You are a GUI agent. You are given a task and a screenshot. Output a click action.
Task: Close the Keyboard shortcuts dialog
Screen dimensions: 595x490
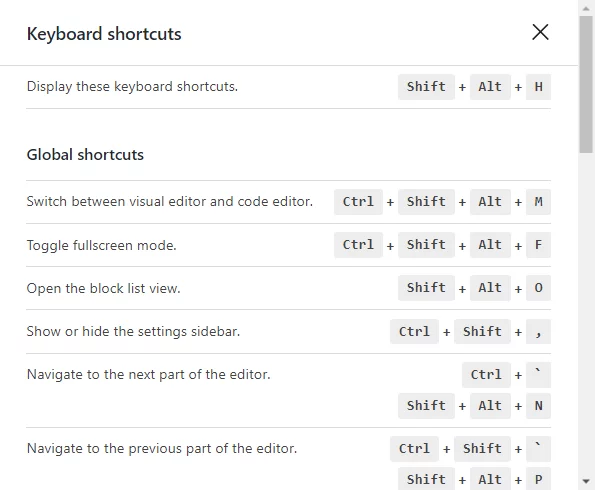[540, 32]
